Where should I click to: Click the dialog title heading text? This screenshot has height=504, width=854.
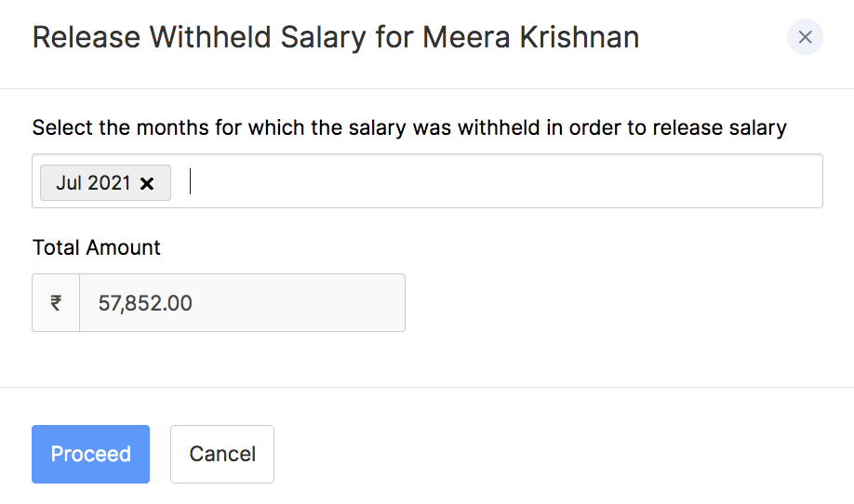(335, 38)
